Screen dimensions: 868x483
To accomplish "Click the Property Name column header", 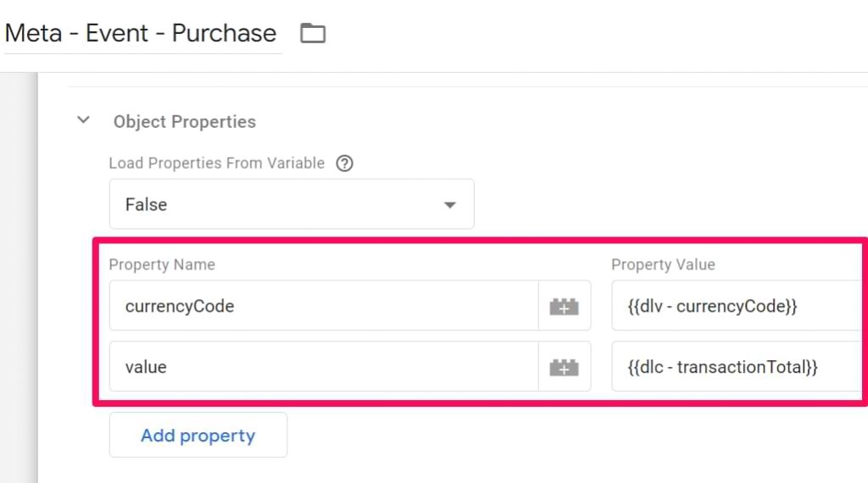I will click(162, 264).
